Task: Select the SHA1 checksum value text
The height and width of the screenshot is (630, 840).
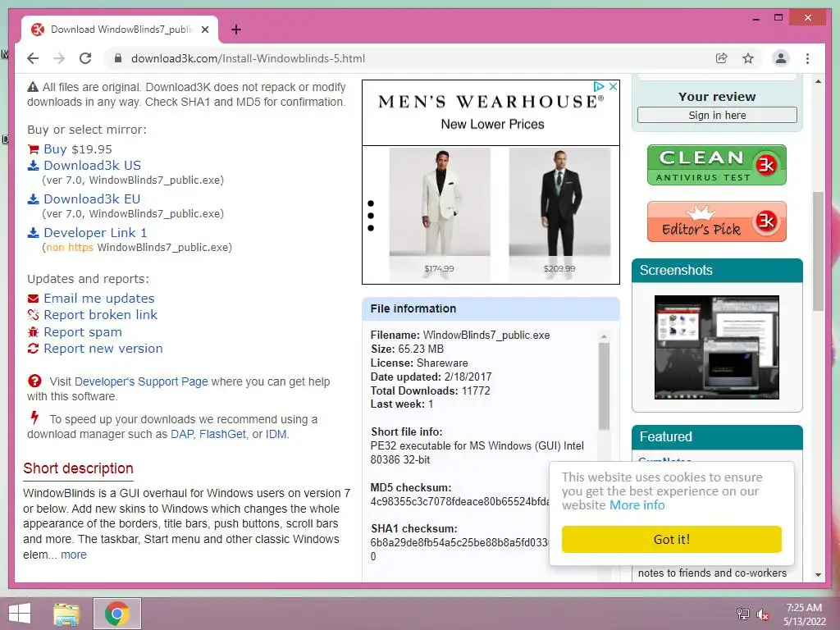Action: pyautogui.click(x=460, y=543)
